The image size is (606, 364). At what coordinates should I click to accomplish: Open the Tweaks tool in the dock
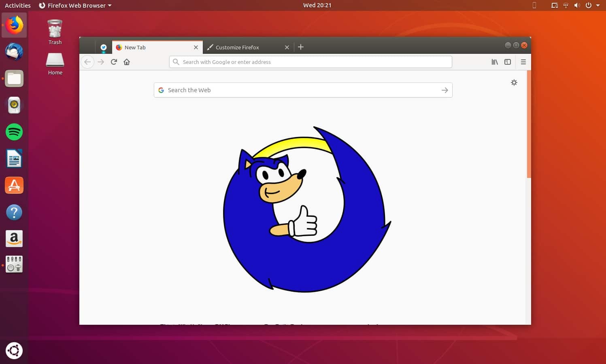[x=14, y=265]
